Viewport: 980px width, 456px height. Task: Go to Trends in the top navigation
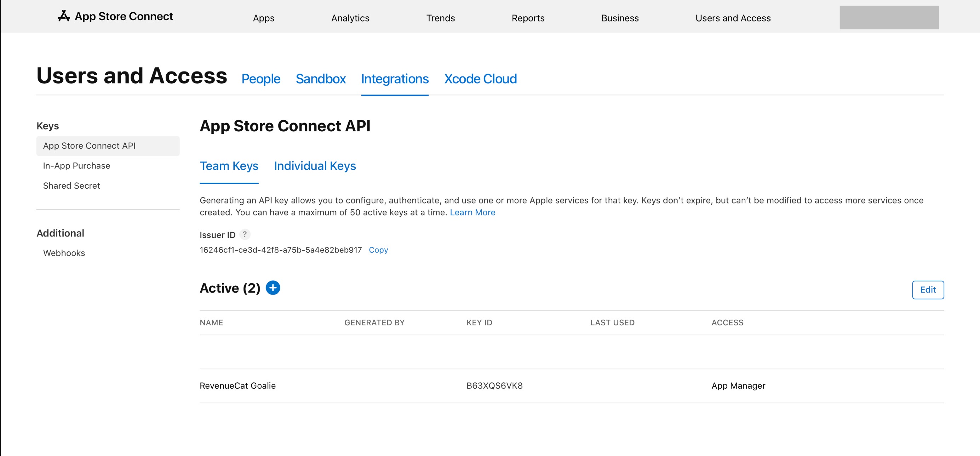(440, 18)
